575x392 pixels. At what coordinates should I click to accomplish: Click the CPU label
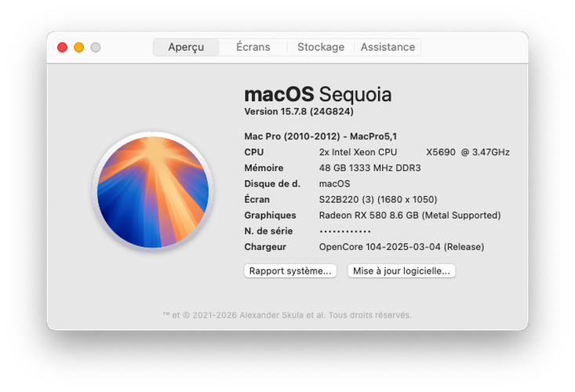253,152
